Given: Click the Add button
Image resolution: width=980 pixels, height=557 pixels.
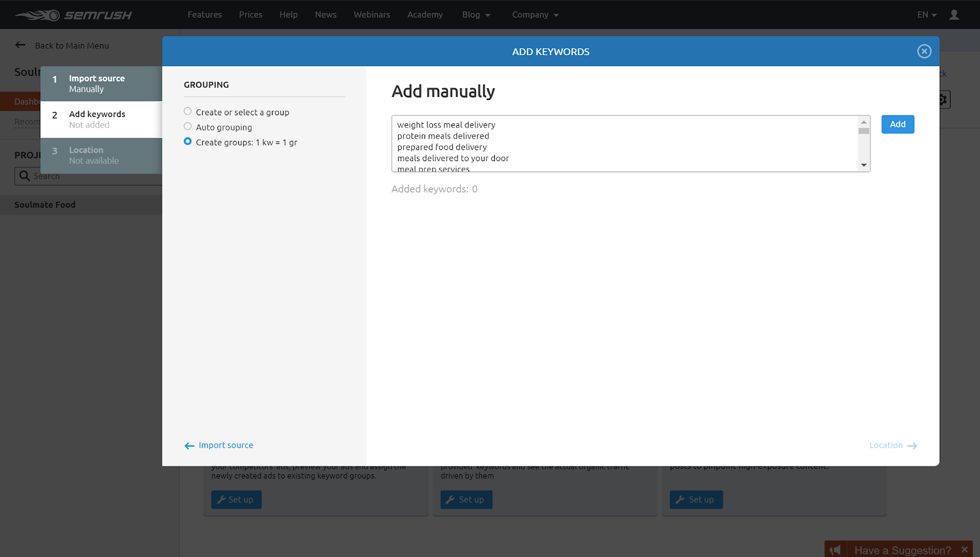Looking at the screenshot, I should [898, 124].
